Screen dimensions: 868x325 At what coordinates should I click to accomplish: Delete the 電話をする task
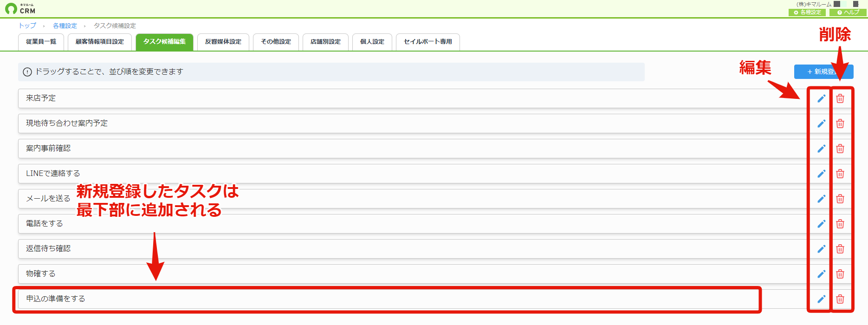coord(840,224)
